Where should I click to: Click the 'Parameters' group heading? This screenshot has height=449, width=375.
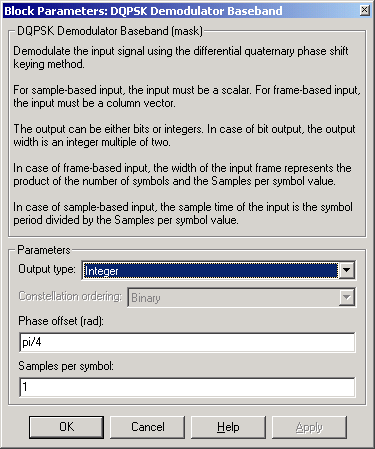pos(44,250)
